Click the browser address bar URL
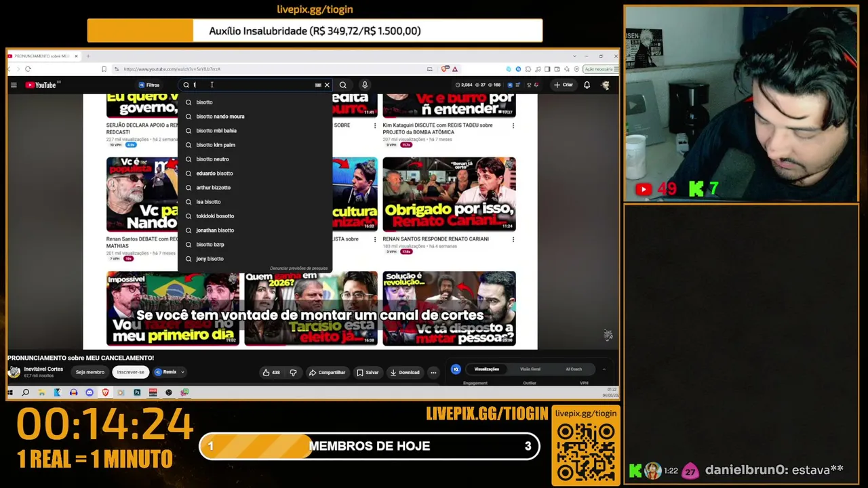The height and width of the screenshot is (488, 868). pyautogui.click(x=172, y=68)
